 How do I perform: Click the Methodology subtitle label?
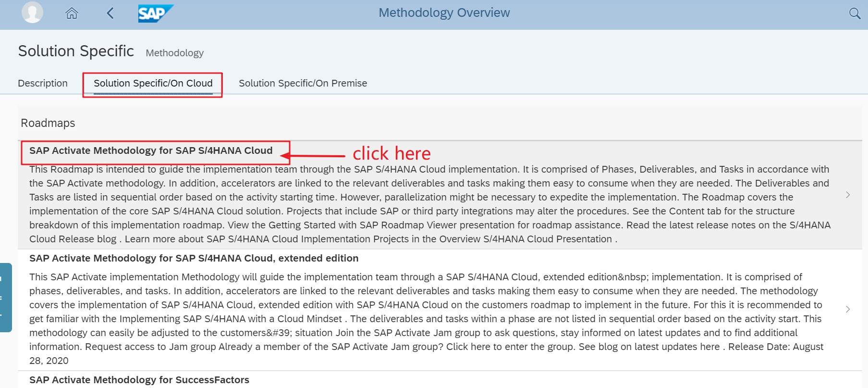pyautogui.click(x=175, y=53)
